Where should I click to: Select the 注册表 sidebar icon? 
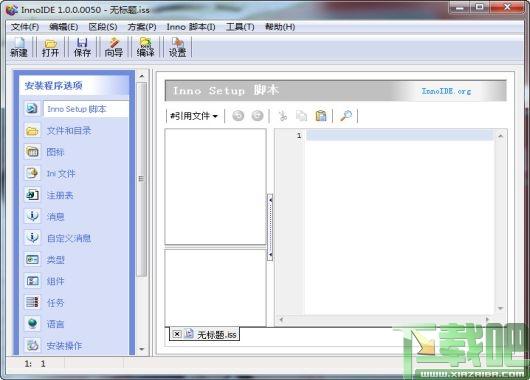(32, 195)
